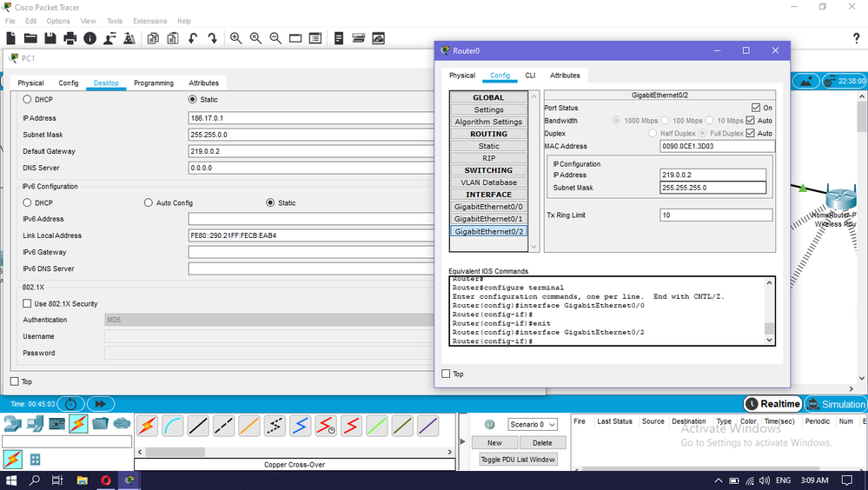Image resolution: width=868 pixels, height=490 pixels.
Task: Open the Options menu
Action: [x=58, y=21]
